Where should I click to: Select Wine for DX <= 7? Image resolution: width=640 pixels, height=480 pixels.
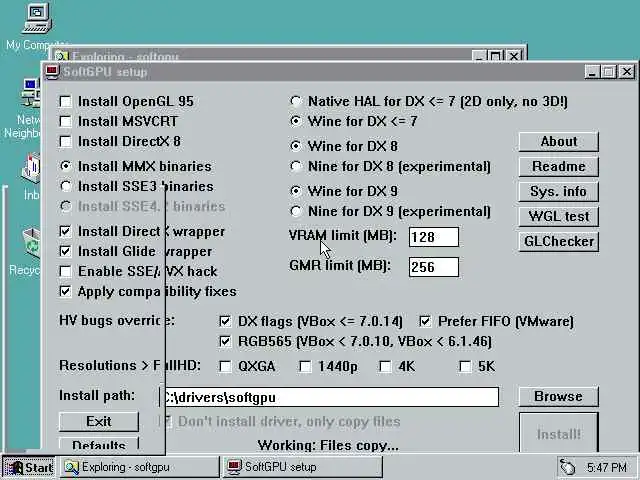pyautogui.click(x=296, y=121)
